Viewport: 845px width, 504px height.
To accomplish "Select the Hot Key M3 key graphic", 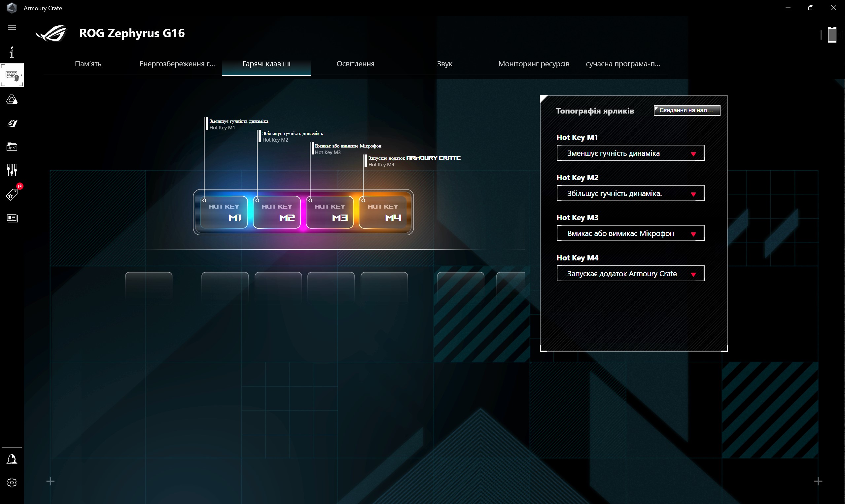I will [330, 212].
